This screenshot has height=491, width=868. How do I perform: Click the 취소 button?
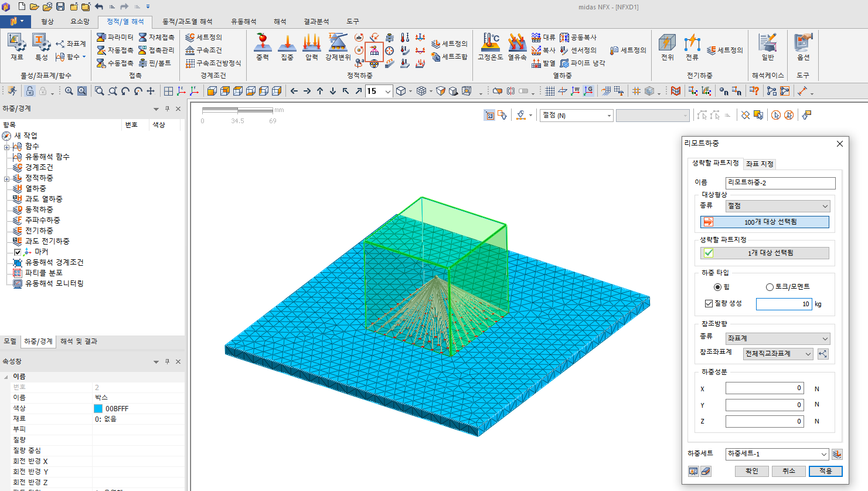(788, 471)
